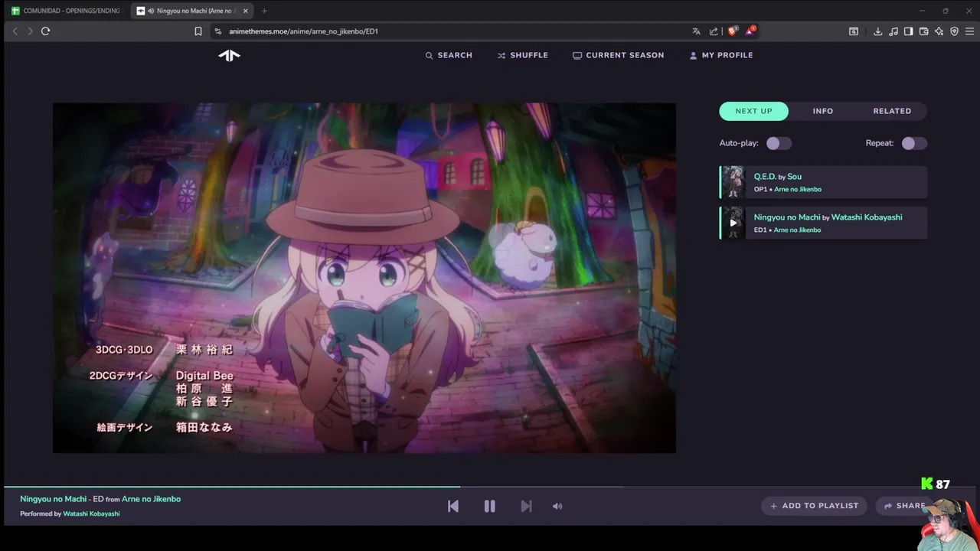Open the tab search icon
This screenshot has height=551, width=980.
(853, 31)
